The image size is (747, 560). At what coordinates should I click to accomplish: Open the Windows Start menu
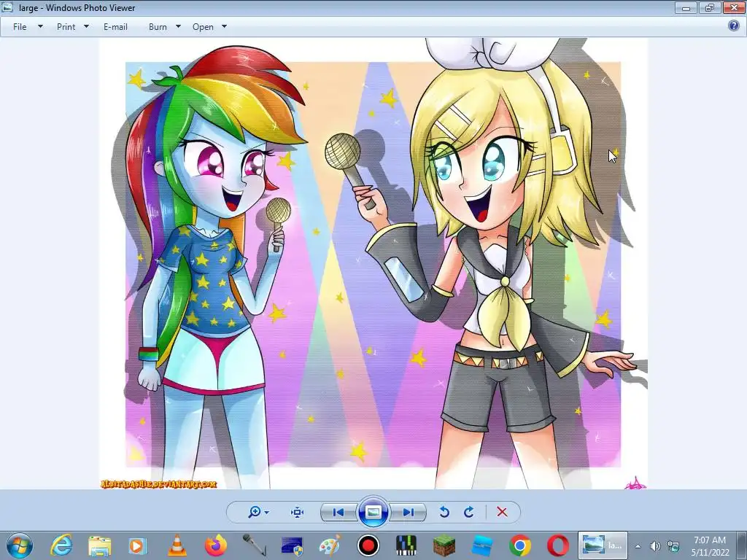(20, 545)
